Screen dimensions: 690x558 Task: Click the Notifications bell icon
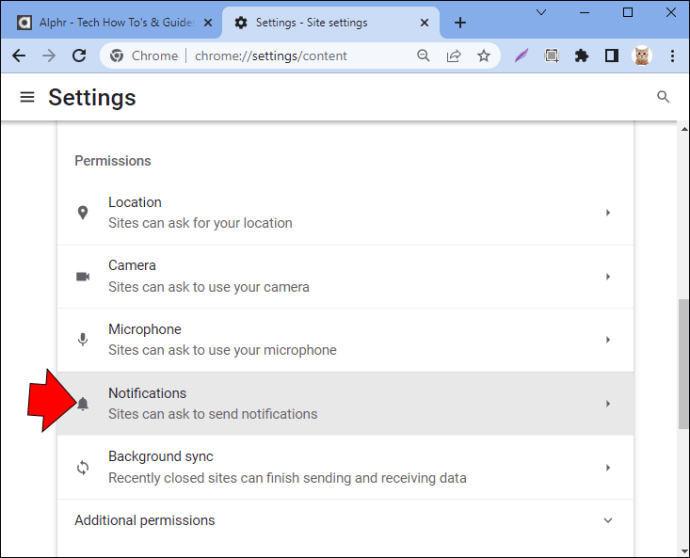[83, 404]
